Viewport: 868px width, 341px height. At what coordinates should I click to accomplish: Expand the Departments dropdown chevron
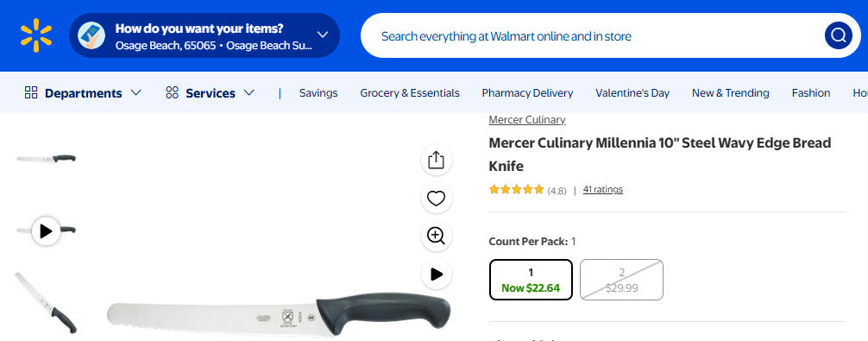(135, 92)
